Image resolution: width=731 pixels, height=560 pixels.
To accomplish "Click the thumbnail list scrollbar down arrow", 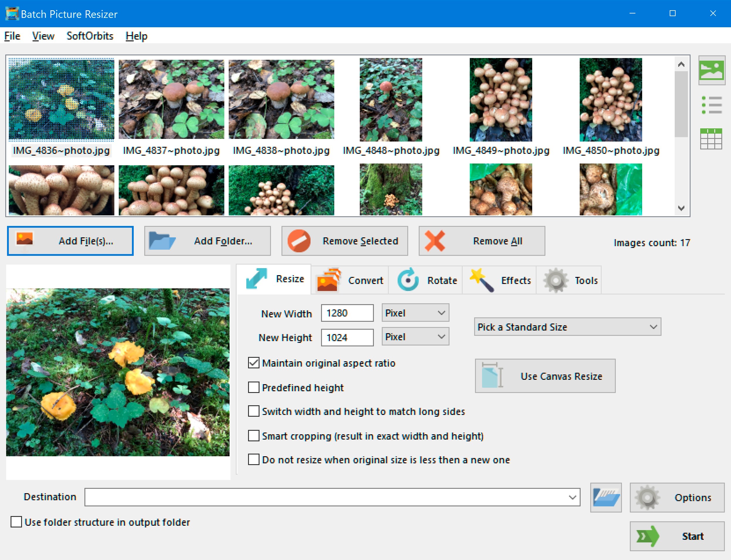I will point(681,208).
